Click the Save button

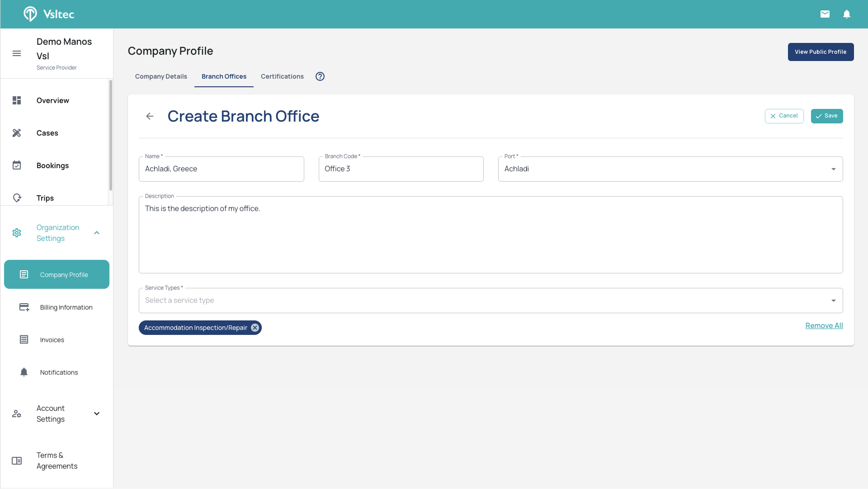click(x=826, y=116)
